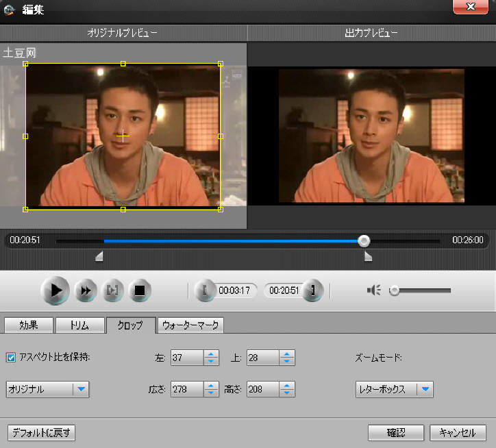Open the オリジナル aspect ratio dropdown

(x=47, y=389)
